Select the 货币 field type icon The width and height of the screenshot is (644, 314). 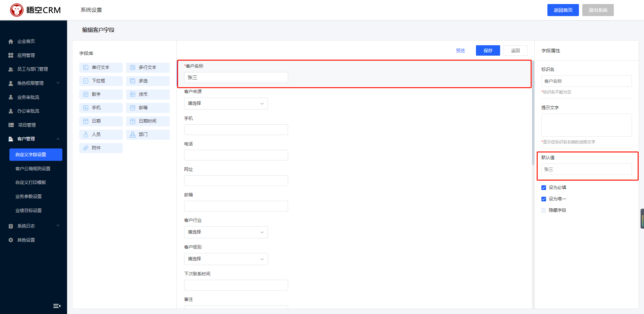pyautogui.click(x=132, y=94)
